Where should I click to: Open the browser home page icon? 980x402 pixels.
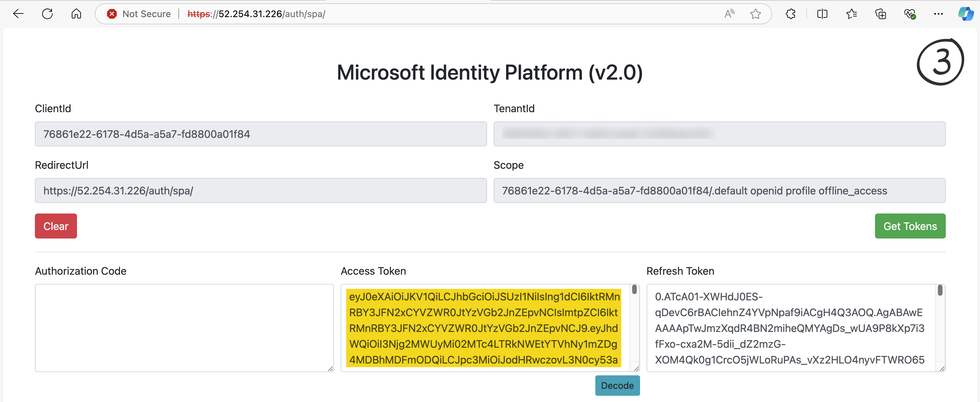(76, 14)
